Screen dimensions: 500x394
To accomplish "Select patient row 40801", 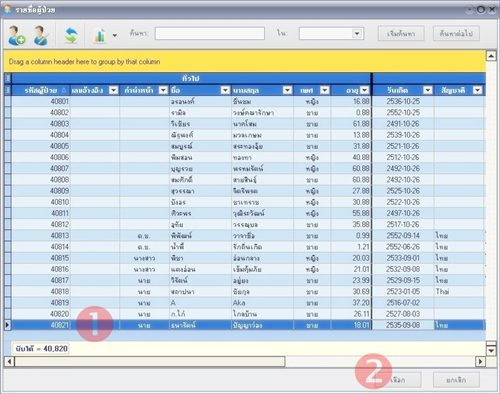I will coord(245,101).
